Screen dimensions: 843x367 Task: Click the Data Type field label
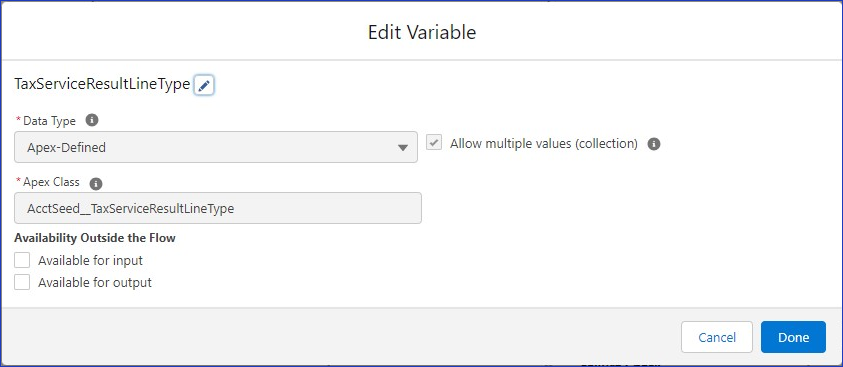[x=49, y=121]
